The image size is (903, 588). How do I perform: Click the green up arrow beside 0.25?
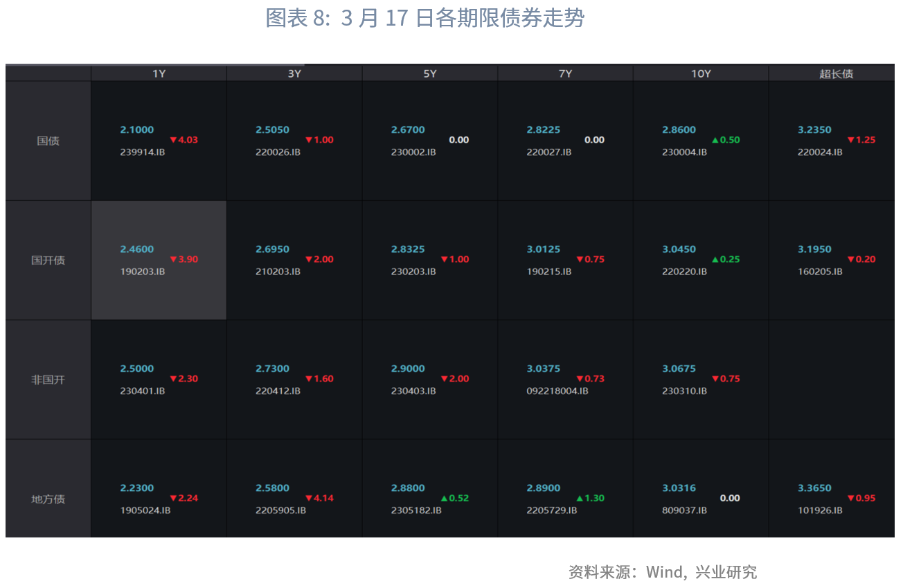(715, 260)
